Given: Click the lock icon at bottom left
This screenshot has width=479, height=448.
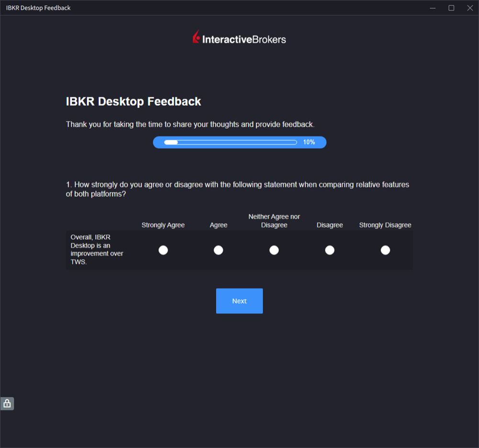Looking at the screenshot, I should point(7,404).
